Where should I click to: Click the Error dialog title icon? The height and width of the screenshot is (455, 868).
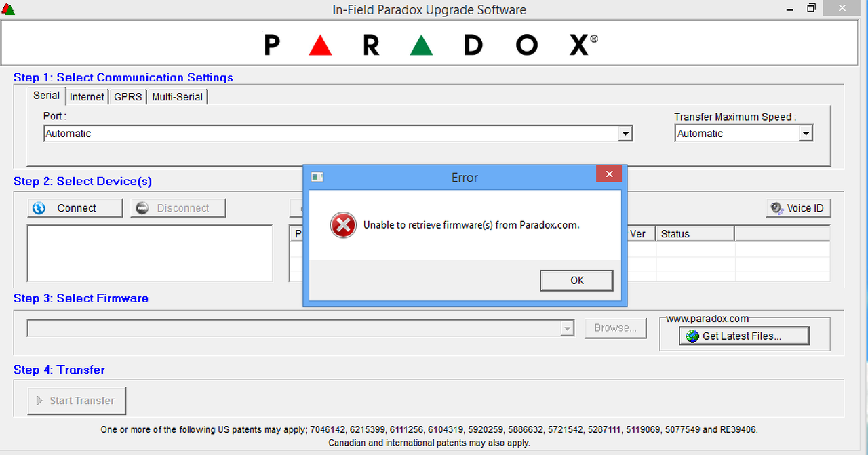(317, 177)
